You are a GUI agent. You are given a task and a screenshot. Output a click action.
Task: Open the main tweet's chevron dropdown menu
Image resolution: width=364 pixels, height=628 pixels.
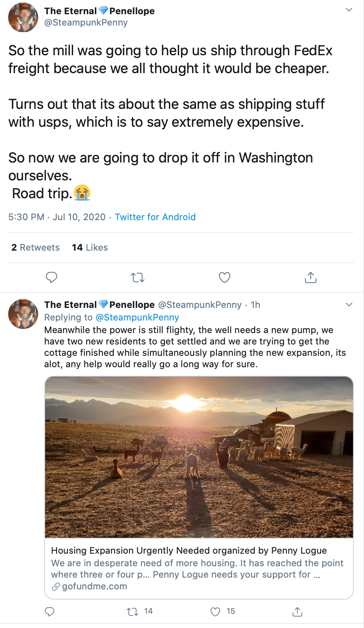(349, 10)
